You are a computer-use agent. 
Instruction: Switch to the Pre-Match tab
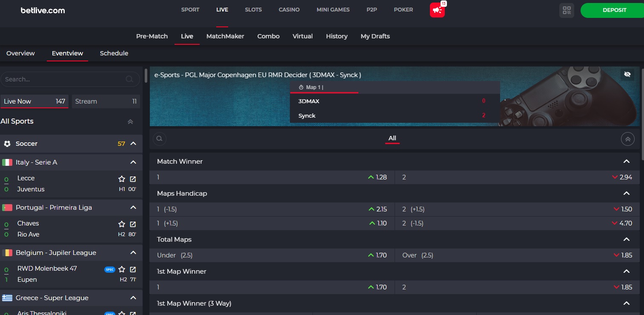(x=152, y=36)
